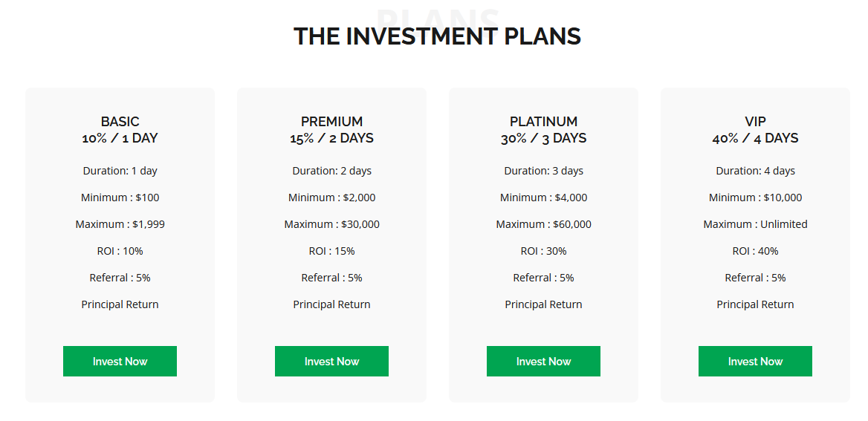Click the VIP 40% / 4 DAYS title
Screen dimensions: 868x421
pos(755,130)
